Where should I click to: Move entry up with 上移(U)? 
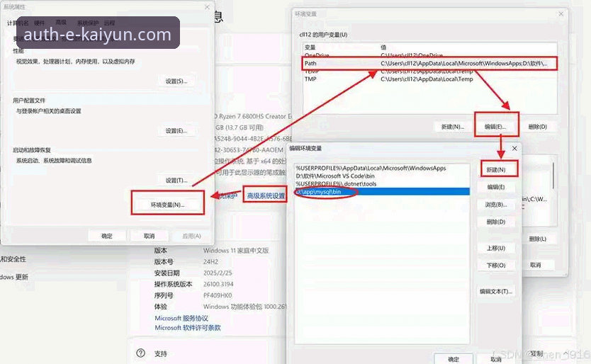tap(496, 249)
